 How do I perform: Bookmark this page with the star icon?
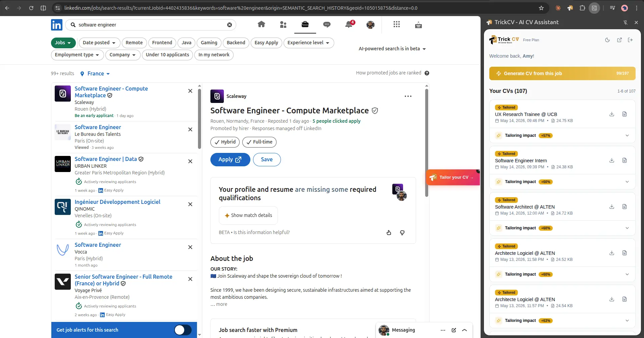coord(541,8)
